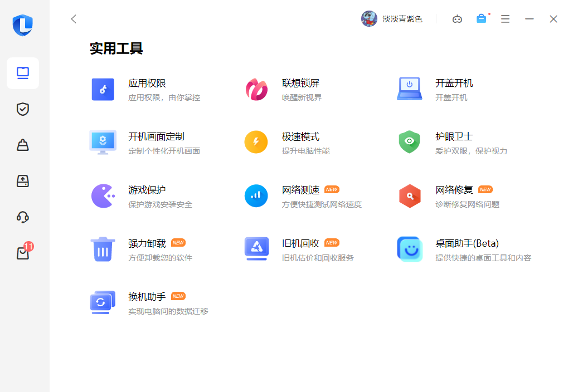Click the 游戏保护 title
Screen dimensions: 573x392
[x=147, y=190]
